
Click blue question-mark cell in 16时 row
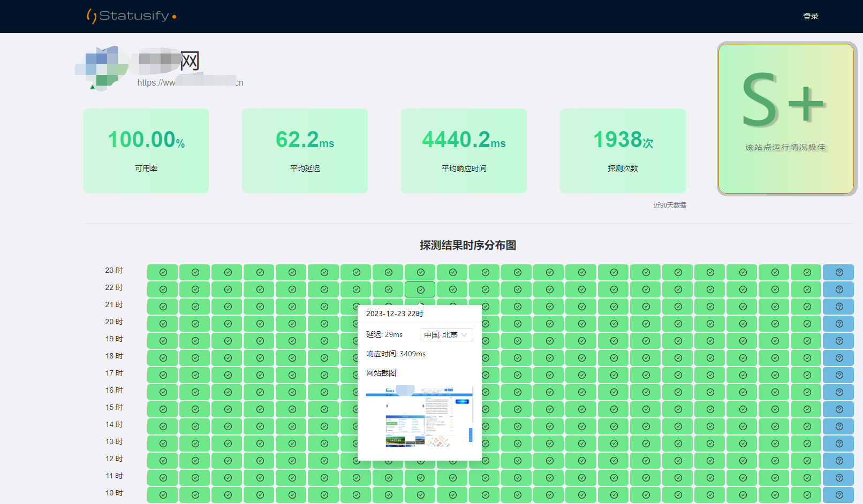[x=838, y=392]
